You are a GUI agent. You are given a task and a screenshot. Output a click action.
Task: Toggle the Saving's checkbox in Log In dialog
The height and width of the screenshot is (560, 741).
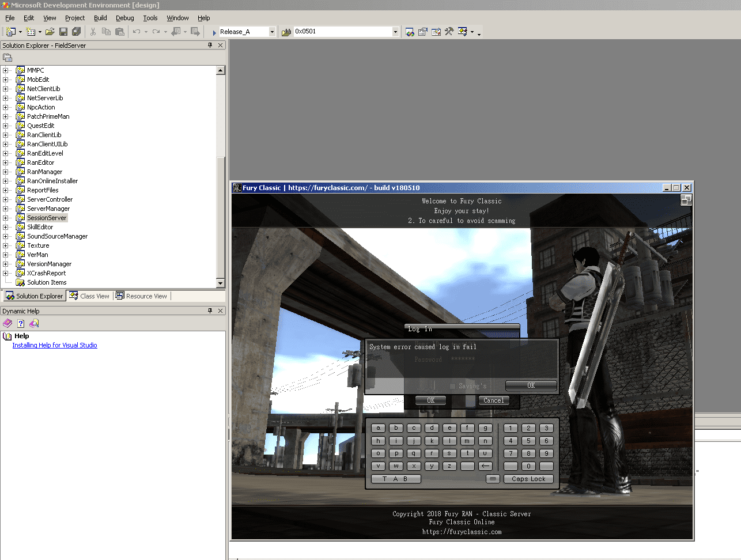[452, 386]
